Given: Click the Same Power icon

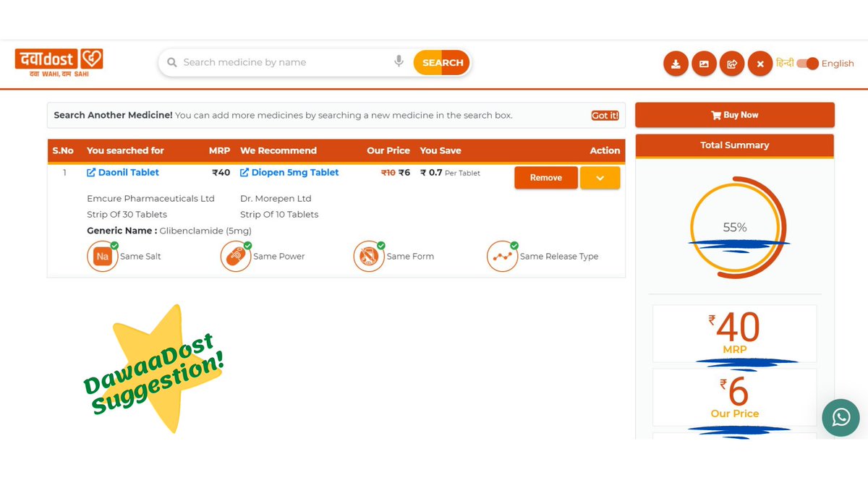Looking at the screenshot, I should (235, 257).
